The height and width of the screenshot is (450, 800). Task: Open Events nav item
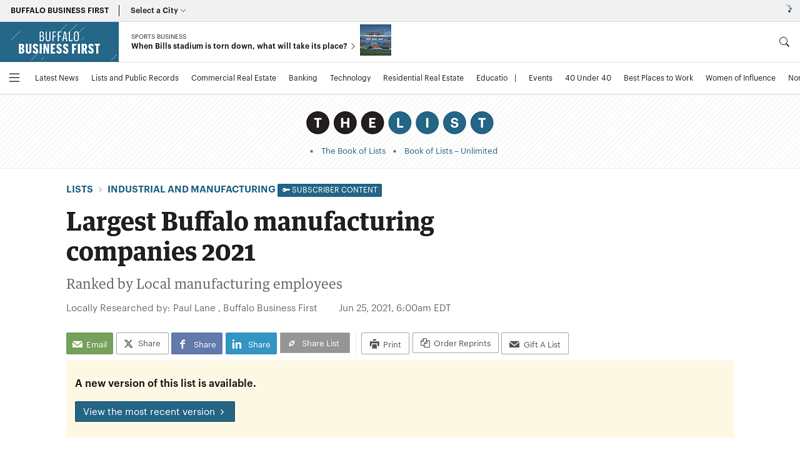[x=540, y=78]
